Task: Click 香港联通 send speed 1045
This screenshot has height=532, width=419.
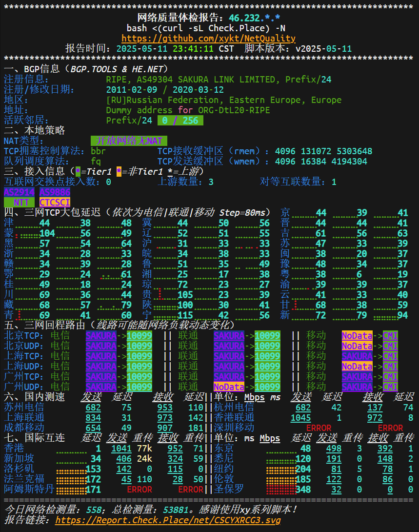Action: click(300, 418)
